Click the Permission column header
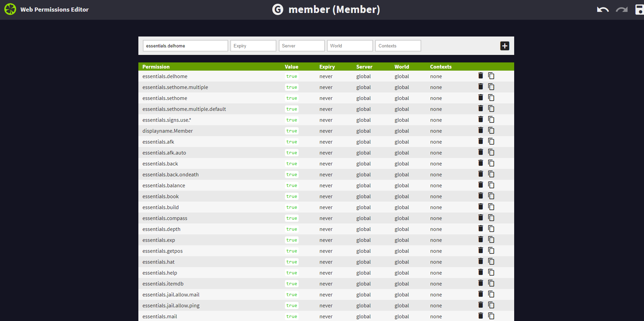Viewport: 644px width, 321px height. click(156, 67)
